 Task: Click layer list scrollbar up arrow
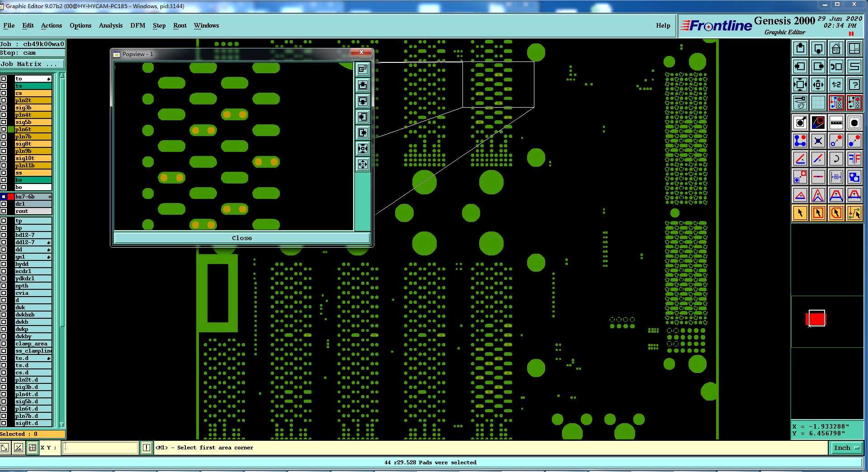click(x=62, y=76)
